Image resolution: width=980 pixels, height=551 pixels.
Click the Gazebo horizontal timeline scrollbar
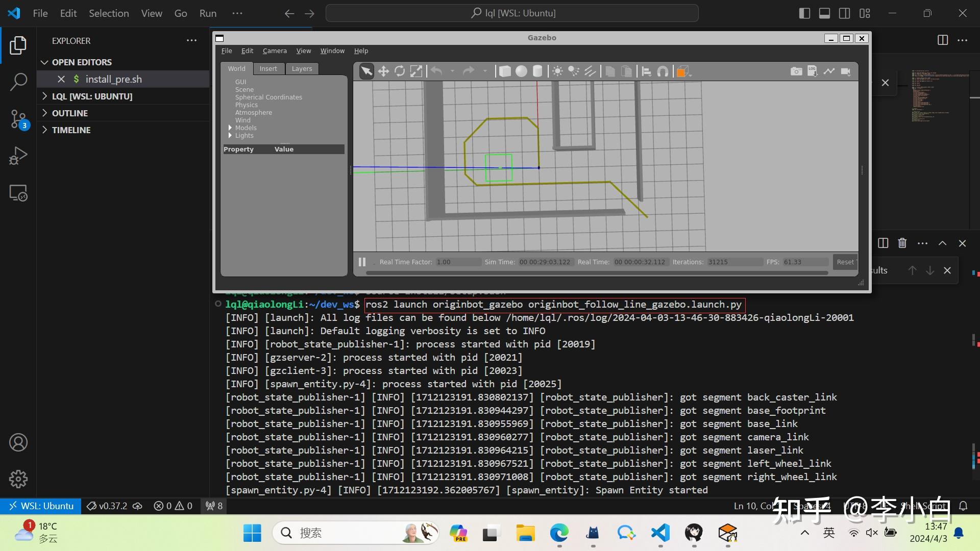point(596,273)
